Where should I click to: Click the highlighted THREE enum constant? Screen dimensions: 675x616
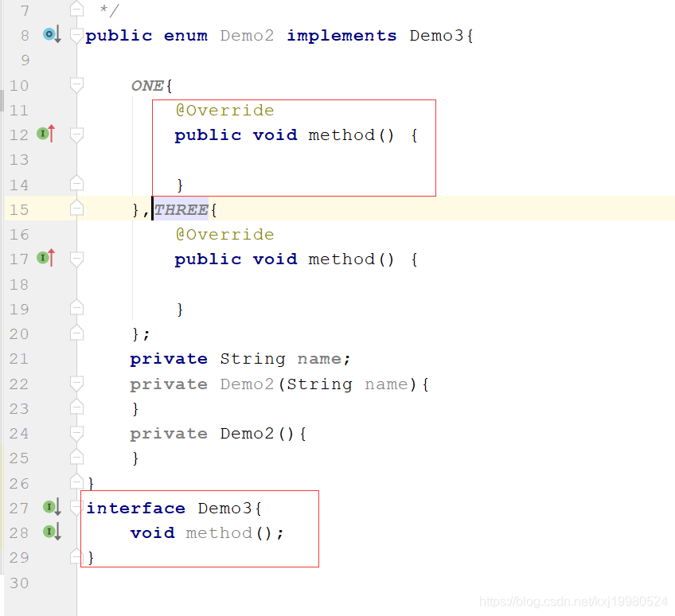tap(181, 209)
